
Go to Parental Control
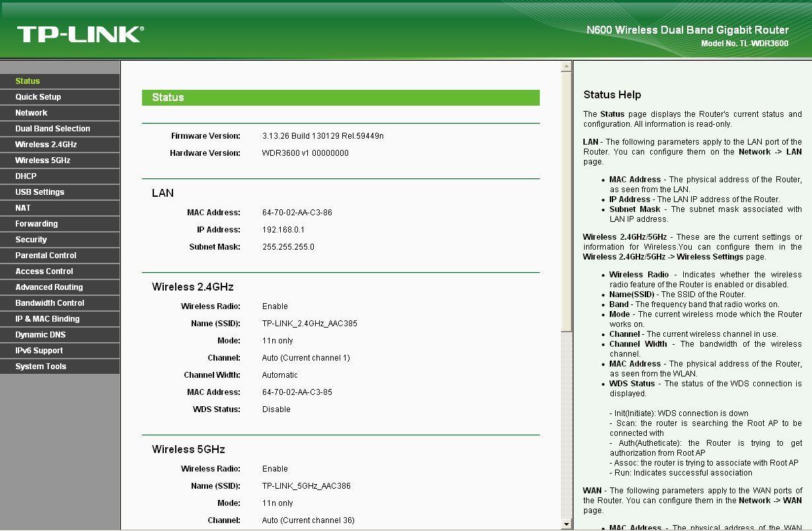[x=46, y=256]
